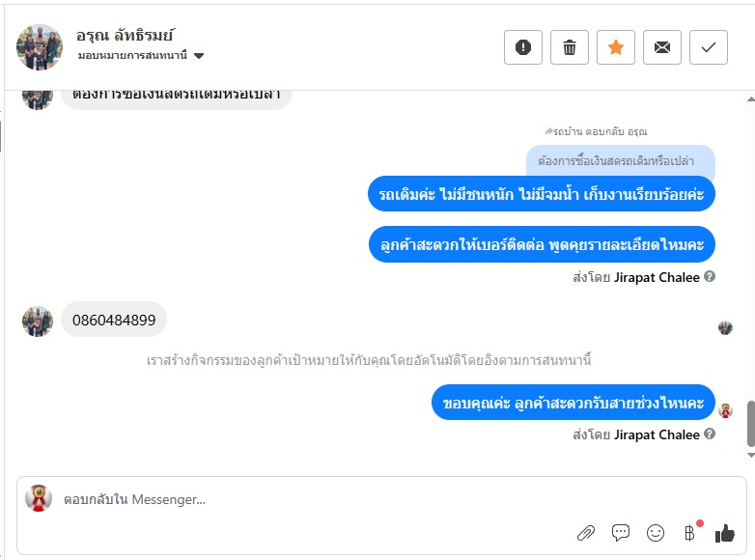Screen dimensions: 755x560
Task: Mark conversation as spam with exclamation icon
Action: coord(523,47)
